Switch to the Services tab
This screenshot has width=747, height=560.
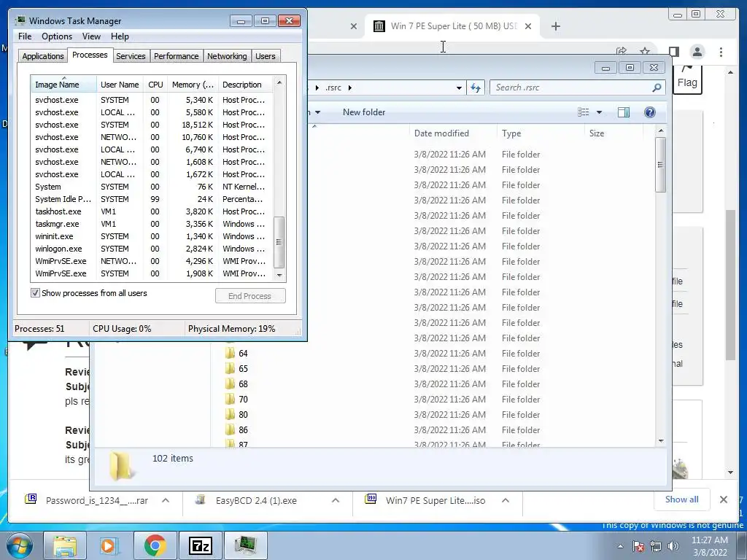(131, 56)
